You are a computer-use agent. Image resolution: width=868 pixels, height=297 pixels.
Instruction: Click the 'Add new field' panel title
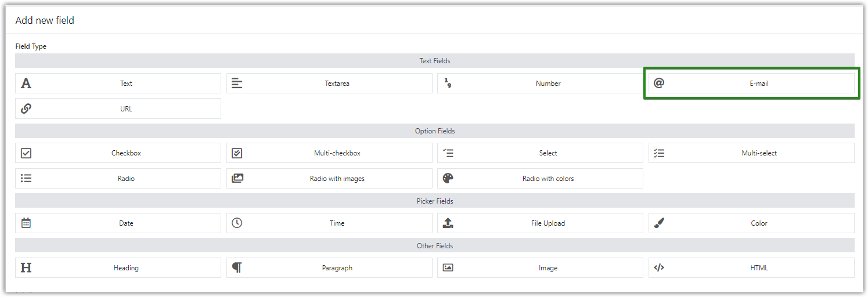45,20
